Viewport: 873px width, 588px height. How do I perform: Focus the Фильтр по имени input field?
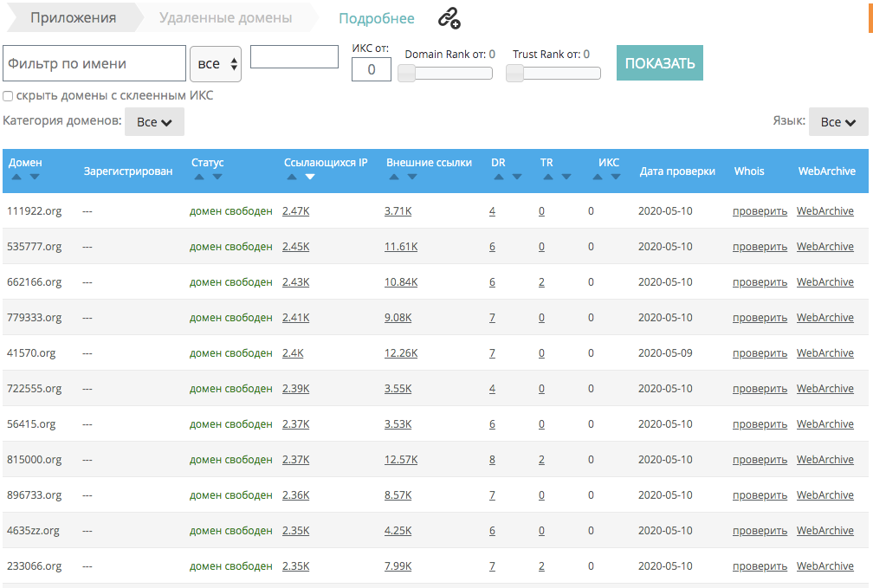94,63
